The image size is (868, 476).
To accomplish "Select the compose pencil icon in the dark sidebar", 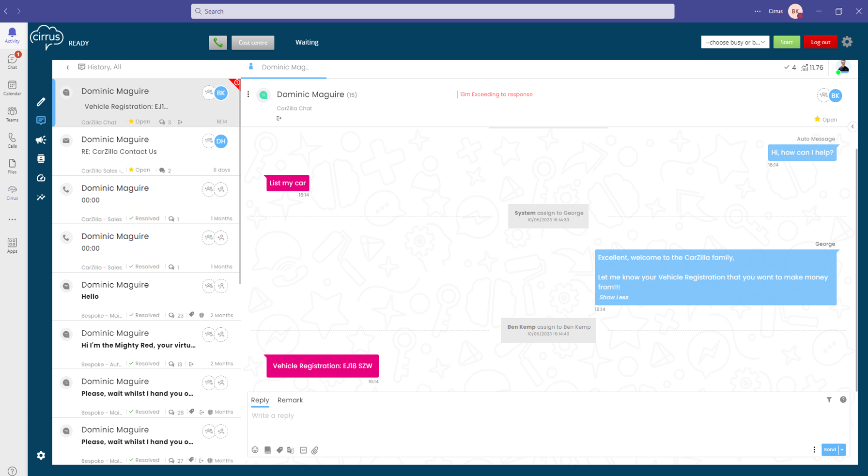I will click(41, 102).
